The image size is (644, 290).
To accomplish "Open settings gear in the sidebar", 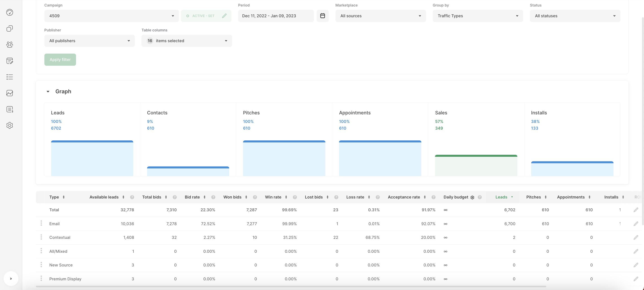I will [x=9, y=125].
